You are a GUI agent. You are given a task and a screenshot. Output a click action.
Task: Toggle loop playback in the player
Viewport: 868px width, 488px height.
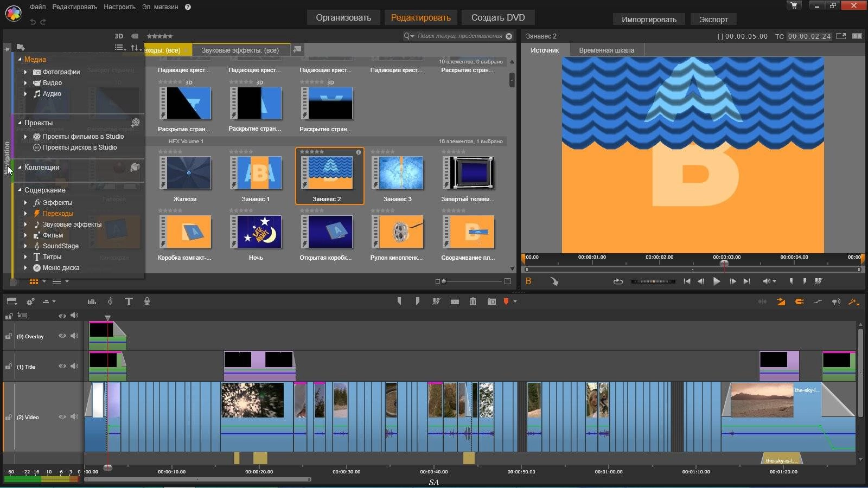(618, 281)
